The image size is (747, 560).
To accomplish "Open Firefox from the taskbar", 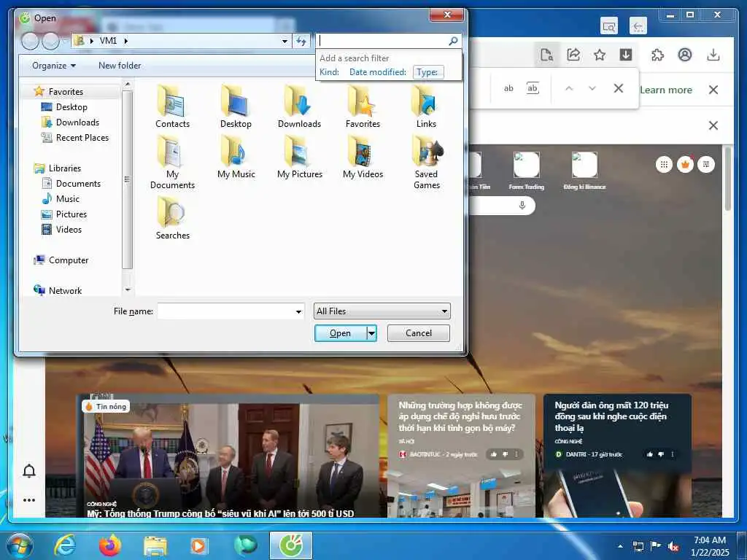I will pos(109,545).
